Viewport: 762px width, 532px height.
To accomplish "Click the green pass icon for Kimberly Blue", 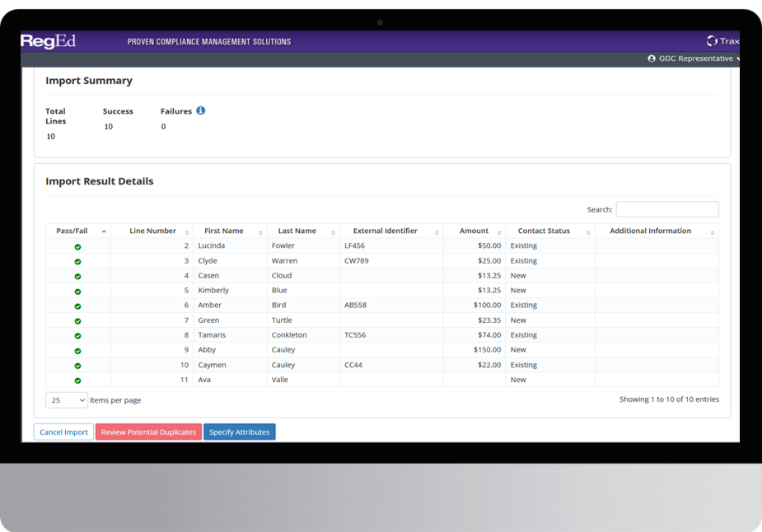I will tap(77, 292).
